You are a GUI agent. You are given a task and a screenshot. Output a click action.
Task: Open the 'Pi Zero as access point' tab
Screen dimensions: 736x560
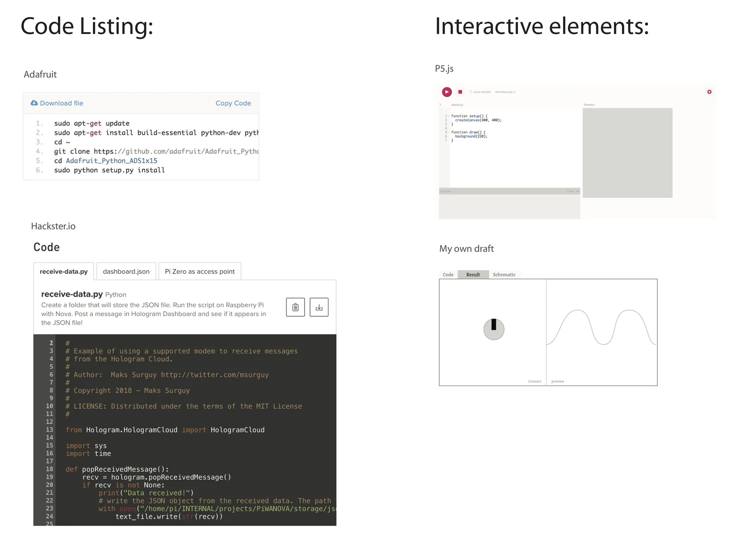(200, 271)
